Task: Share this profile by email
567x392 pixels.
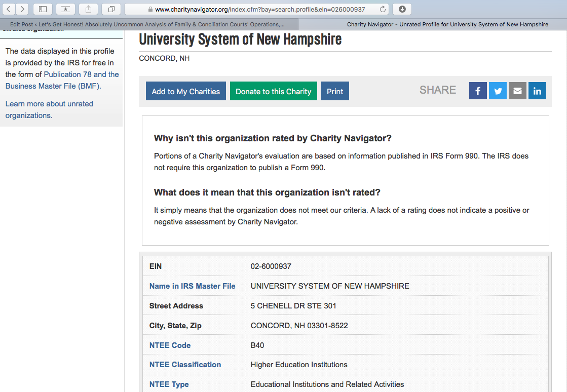Action: coord(517,91)
